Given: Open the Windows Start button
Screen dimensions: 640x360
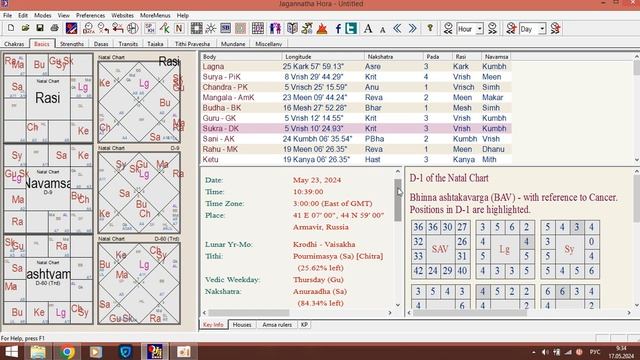Looking at the screenshot, I should point(11,352).
